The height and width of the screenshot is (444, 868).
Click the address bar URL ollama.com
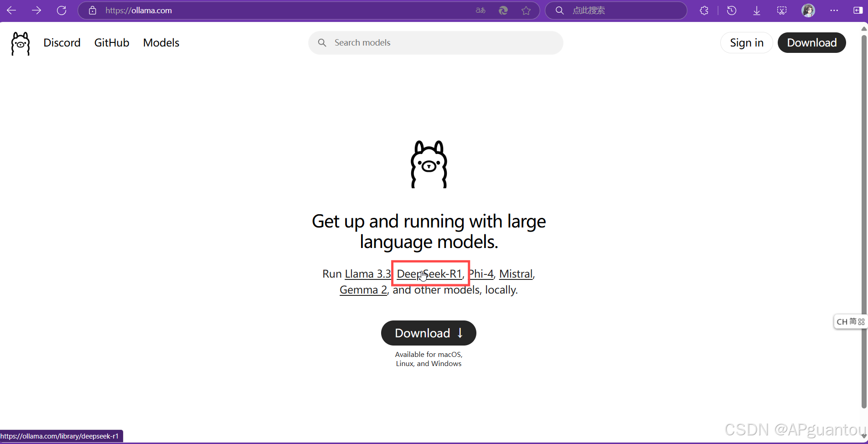(139, 10)
